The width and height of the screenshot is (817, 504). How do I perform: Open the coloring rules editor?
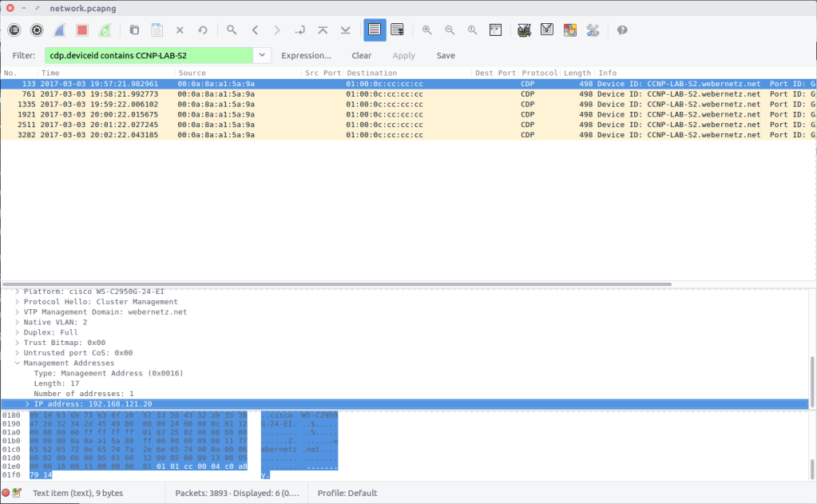[x=570, y=30]
